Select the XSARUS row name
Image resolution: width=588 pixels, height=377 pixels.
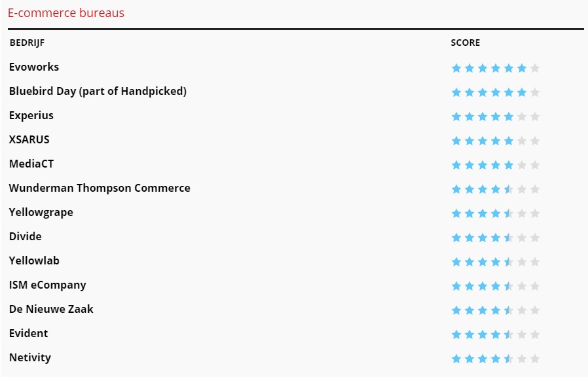29,140
